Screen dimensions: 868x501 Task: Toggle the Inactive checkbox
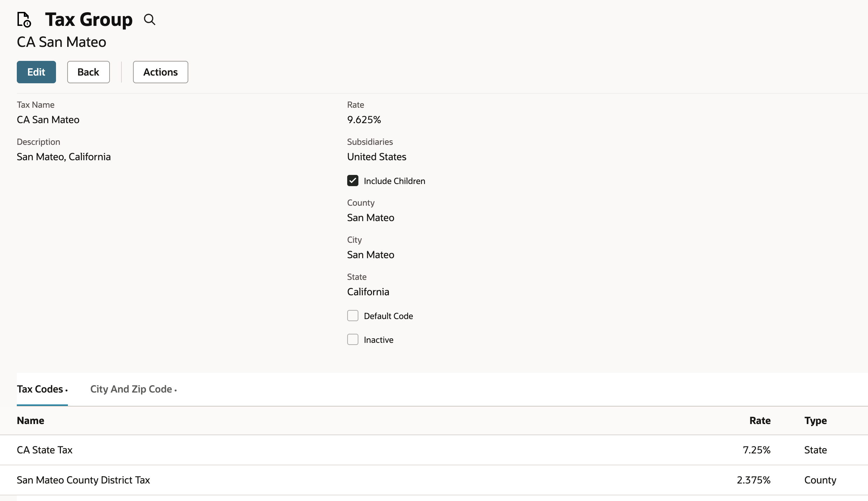coord(353,339)
